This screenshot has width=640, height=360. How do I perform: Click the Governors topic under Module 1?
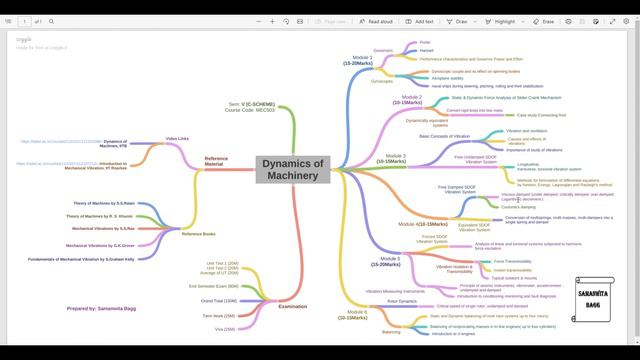coord(383,51)
